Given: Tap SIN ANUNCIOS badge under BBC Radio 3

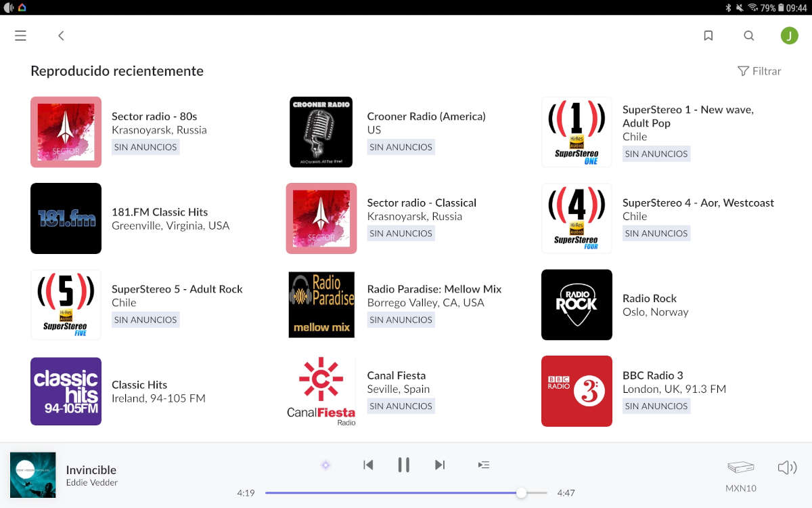Looking at the screenshot, I should click(x=656, y=406).
